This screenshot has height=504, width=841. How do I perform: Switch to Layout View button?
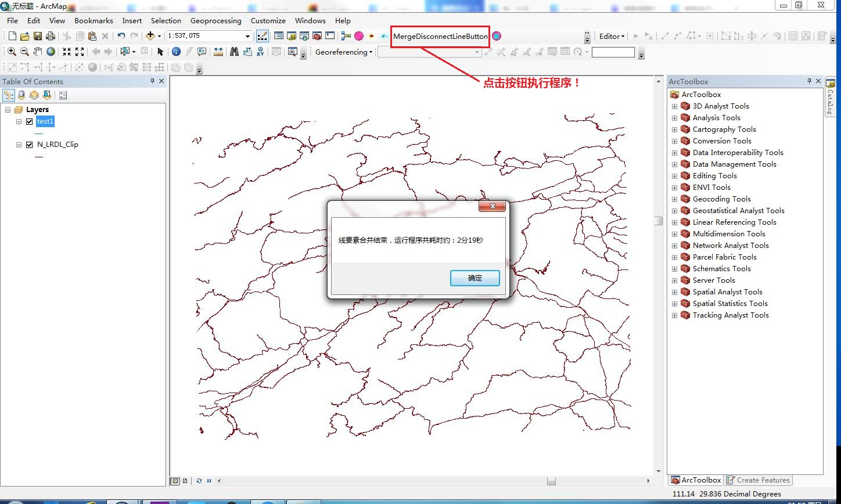pos(185,481)
